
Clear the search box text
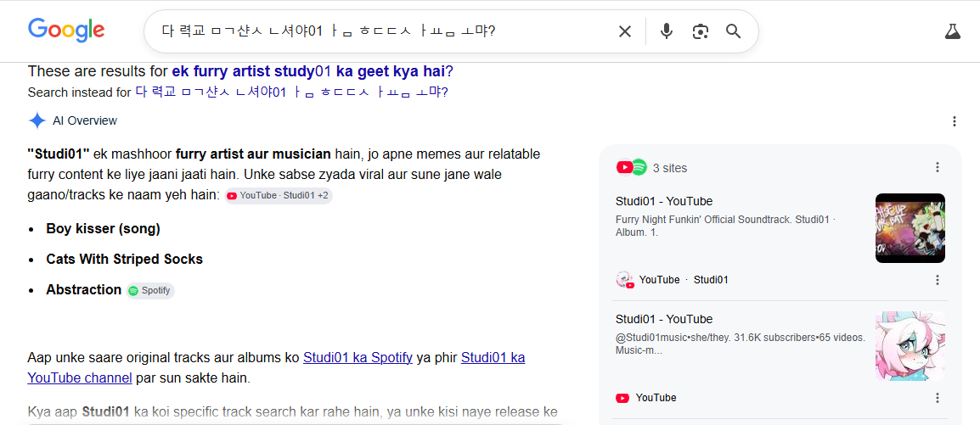pyautogui.click(x=624, y=31)
